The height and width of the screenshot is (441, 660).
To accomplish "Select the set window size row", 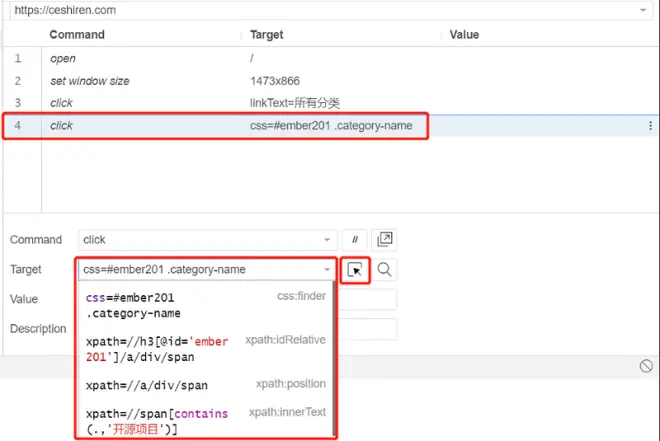I will (x=330, y=81).
